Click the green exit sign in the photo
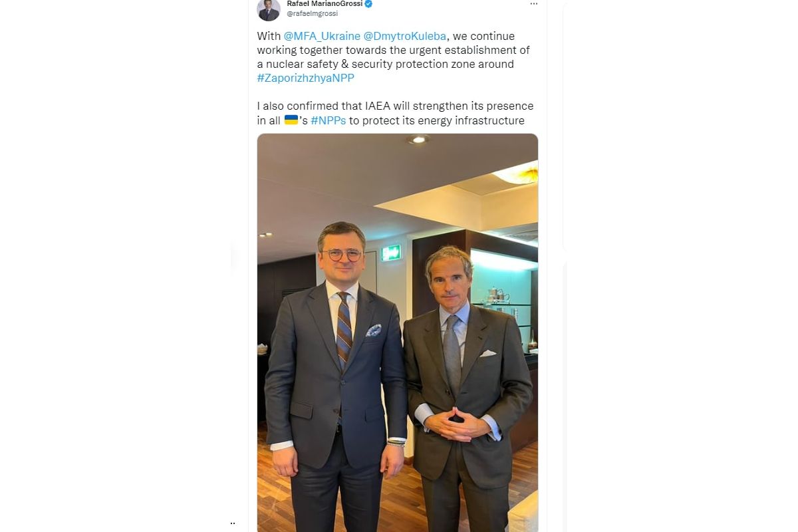 point(391,252)
